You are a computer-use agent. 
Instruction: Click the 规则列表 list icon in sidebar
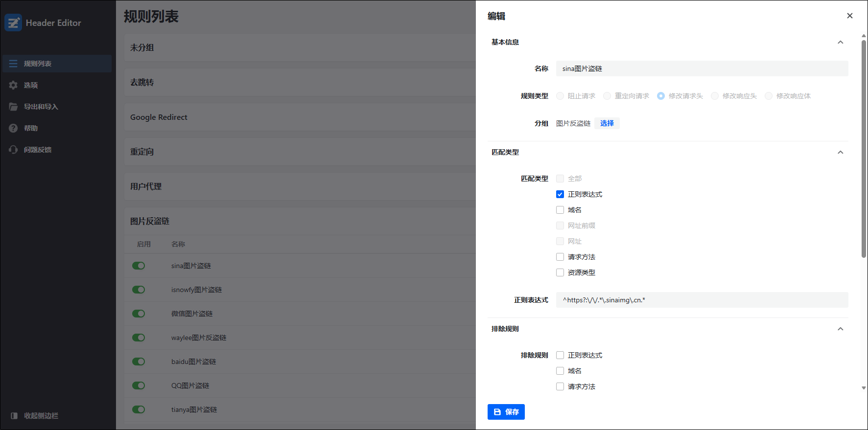[x=13, y=64]
